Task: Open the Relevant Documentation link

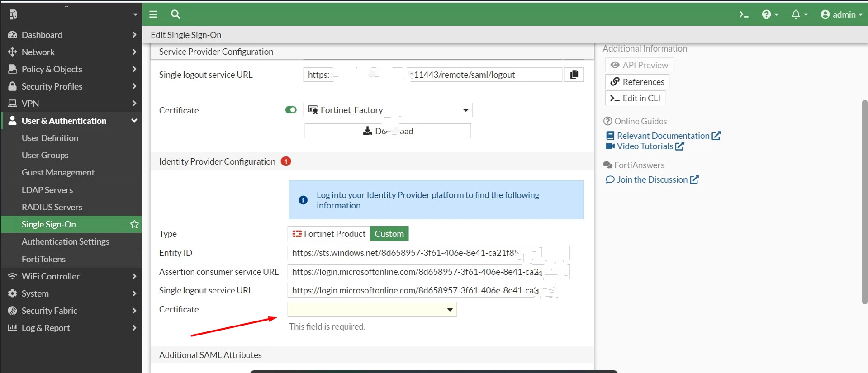Action: (663, 136)
